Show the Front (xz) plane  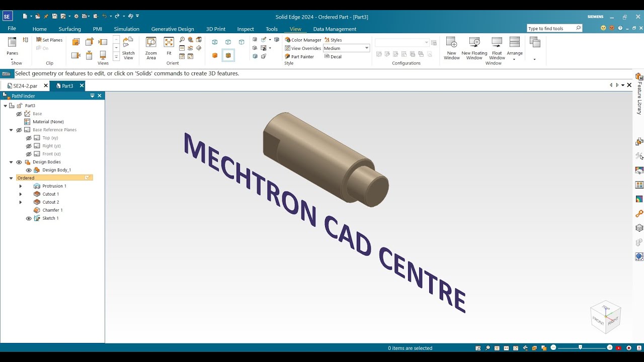(x=29, y=154)
